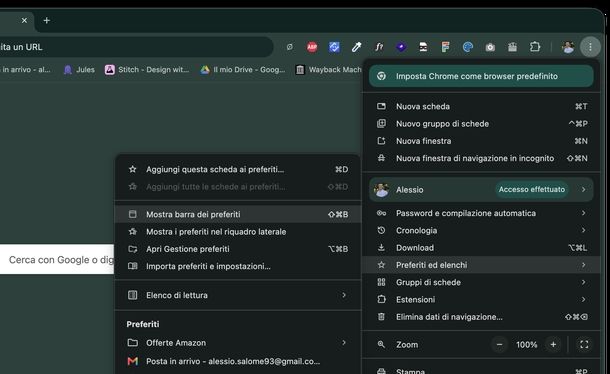
Task: Click the incognito icon beside Nuova finestra di navigazione
Action: tap(381, 158)
